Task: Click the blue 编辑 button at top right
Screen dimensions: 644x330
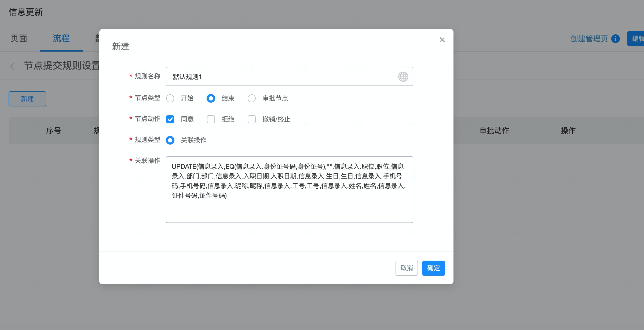Action: 636,39
